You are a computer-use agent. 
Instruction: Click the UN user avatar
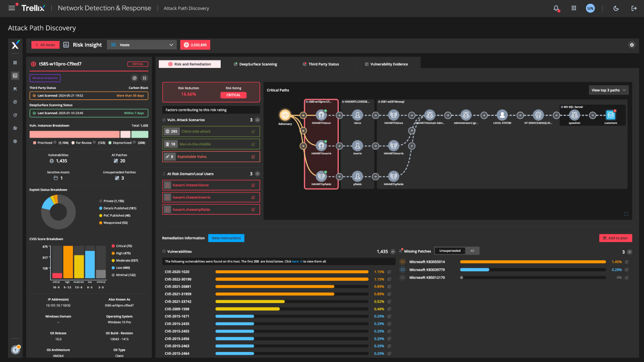click(590, 8)
